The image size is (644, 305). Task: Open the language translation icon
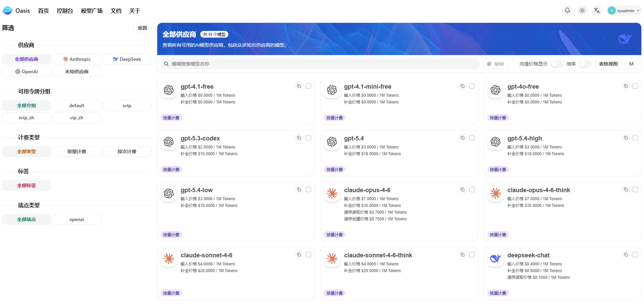(597, 10)
